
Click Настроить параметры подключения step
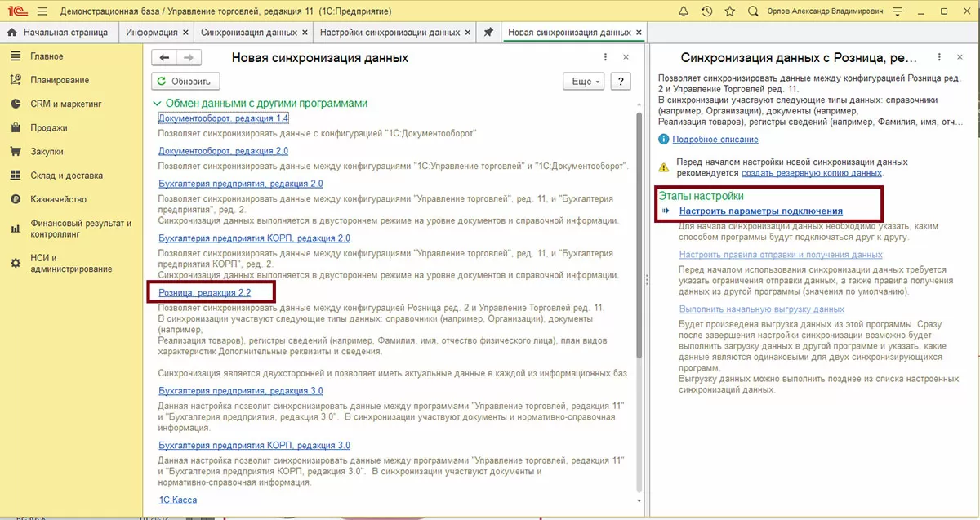tap(761, 211)
